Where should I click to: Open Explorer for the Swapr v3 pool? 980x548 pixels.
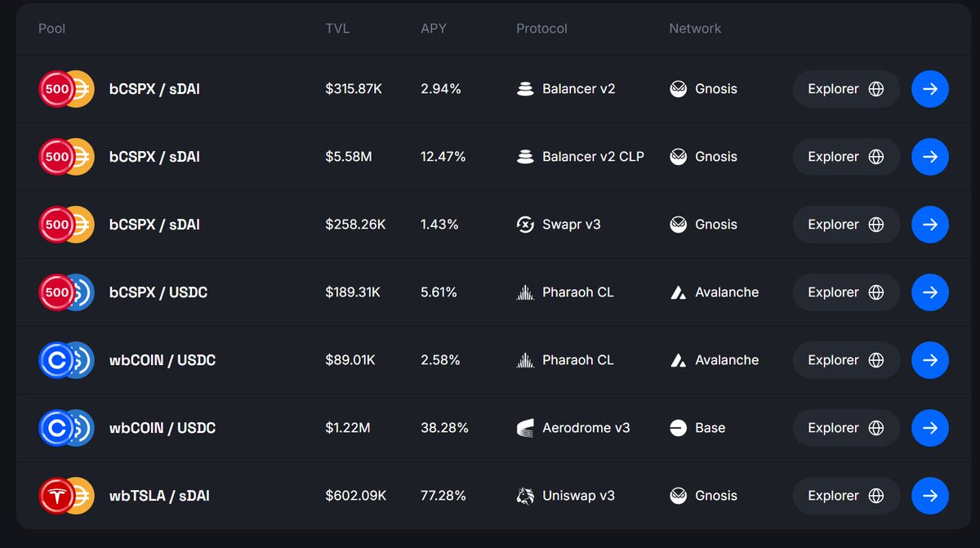click(x=846, y=225)
